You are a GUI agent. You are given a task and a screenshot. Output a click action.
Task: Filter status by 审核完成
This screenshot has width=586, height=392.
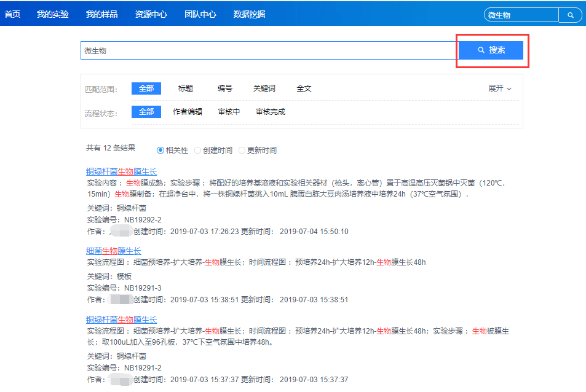point(271,112)
